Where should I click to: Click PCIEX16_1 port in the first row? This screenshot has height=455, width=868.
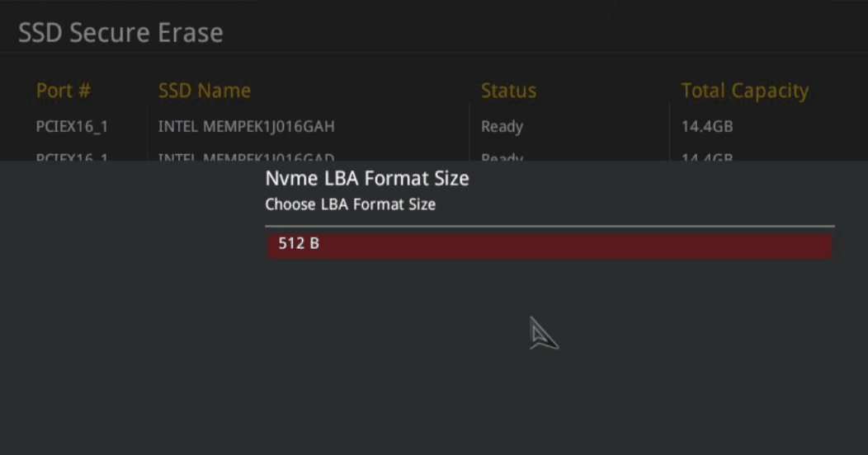tap(72, 127)
